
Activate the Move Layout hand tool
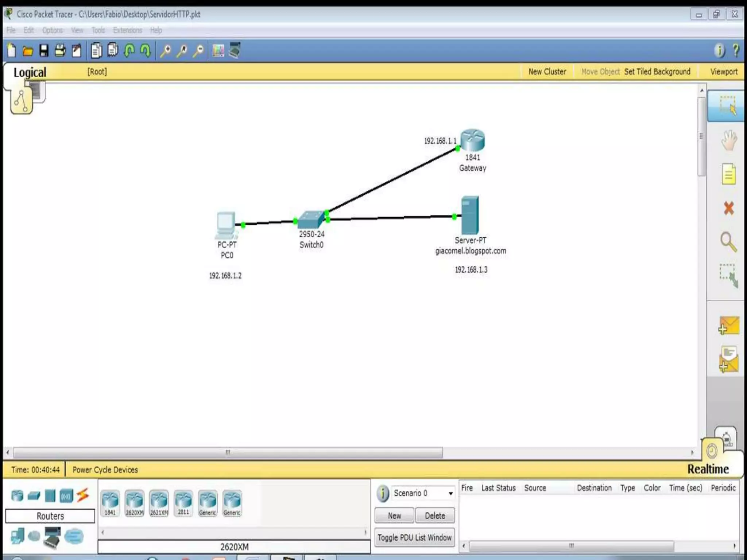(728, 140)
